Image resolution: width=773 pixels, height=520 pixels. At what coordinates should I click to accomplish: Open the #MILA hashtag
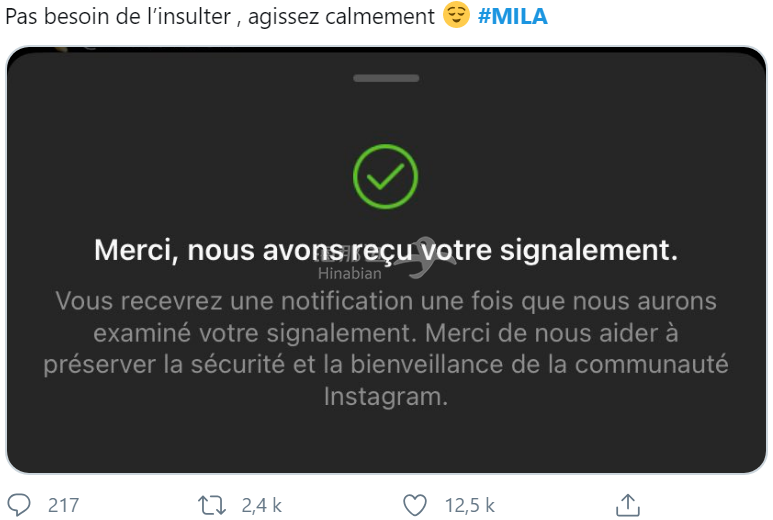pos(513,16)
